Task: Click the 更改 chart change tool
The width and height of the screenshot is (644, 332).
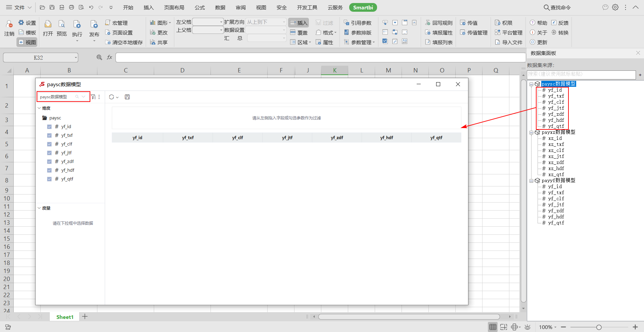Action: click(159, 33)
